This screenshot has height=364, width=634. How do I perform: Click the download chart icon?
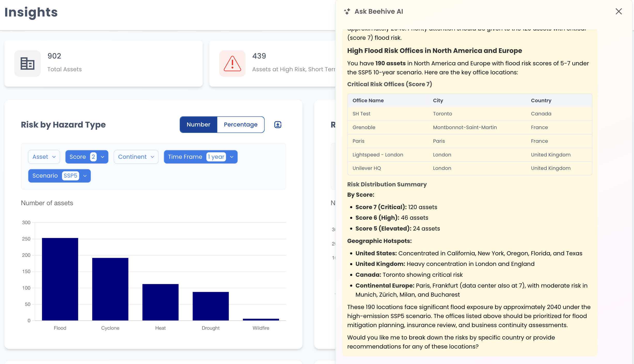(278, 125)
